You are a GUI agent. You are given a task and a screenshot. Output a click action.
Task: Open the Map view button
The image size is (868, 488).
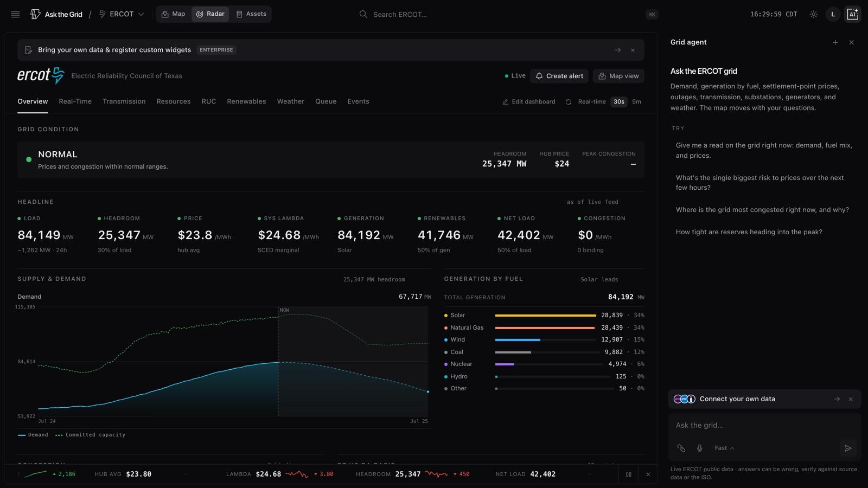[618, 76]
